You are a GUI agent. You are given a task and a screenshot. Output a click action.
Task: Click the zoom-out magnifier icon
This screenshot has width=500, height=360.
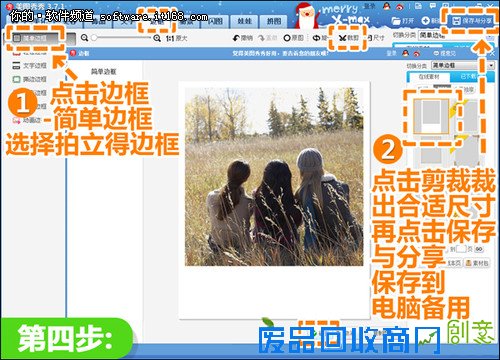point(85,38)
